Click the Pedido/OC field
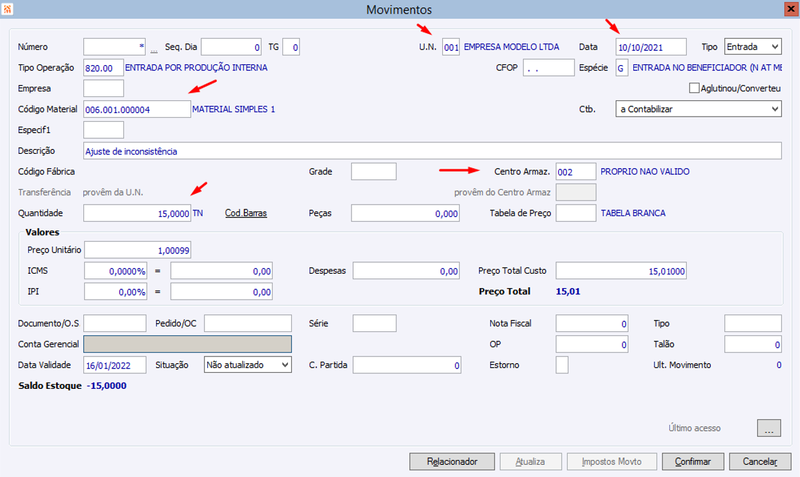Image resolution: width=800 pixels, height=477 pixels. (x=248, y=323)
